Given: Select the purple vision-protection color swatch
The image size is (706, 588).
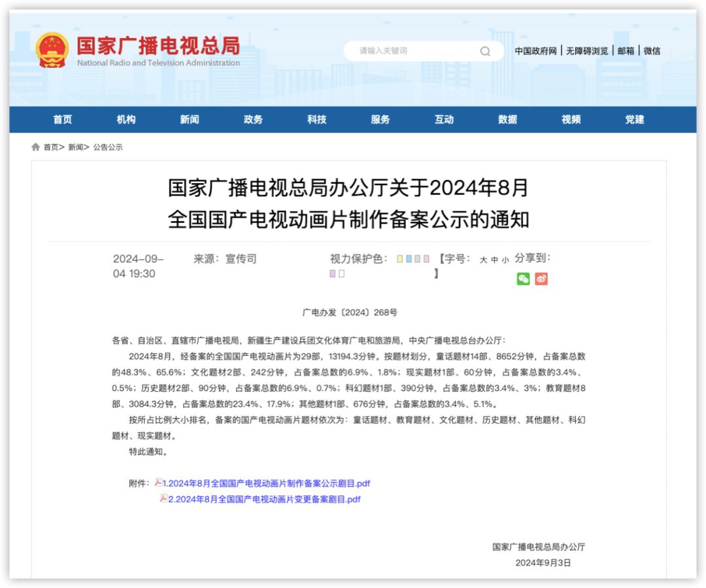Looking at the screenshot, I should 331,273.
